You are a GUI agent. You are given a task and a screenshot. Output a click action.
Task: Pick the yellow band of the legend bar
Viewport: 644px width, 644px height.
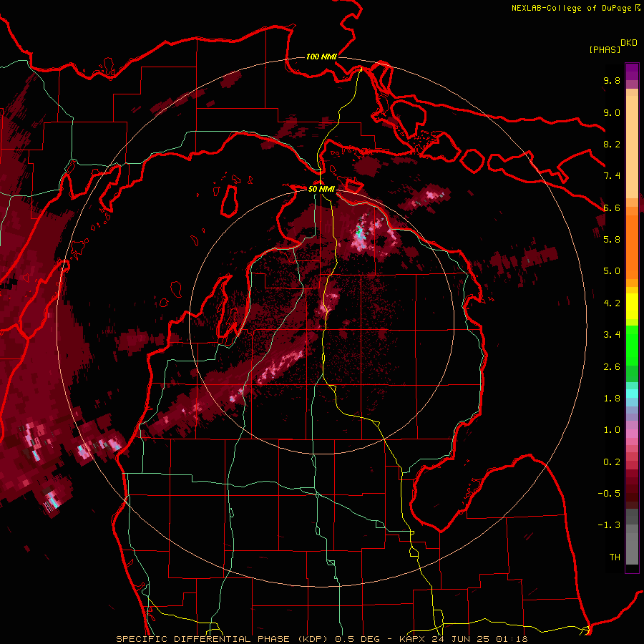pyautogui.click(x=632, y=306)
